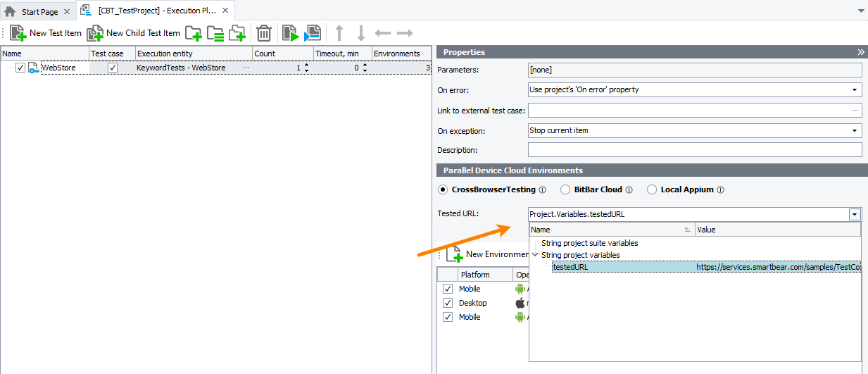Image resolution: width=868 pixels, height=374 pixels.
Task: Open the On exception dropdown
Action: click(855, 130)
